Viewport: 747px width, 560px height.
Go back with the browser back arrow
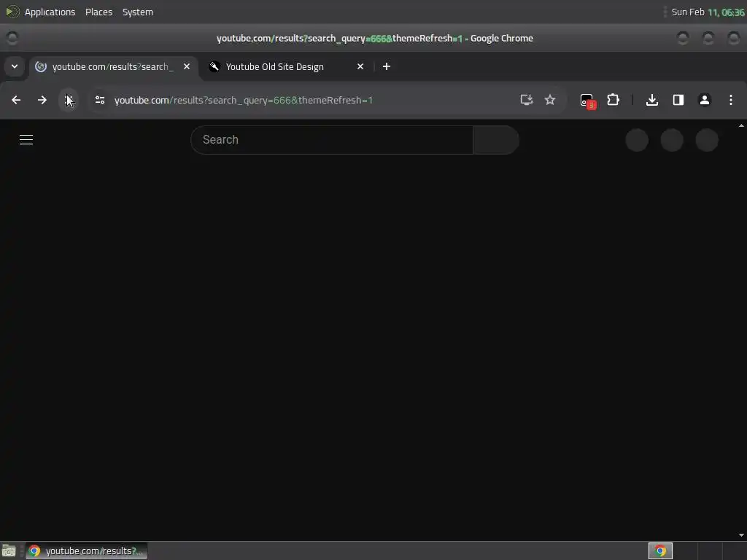click(x=16, y=100)
